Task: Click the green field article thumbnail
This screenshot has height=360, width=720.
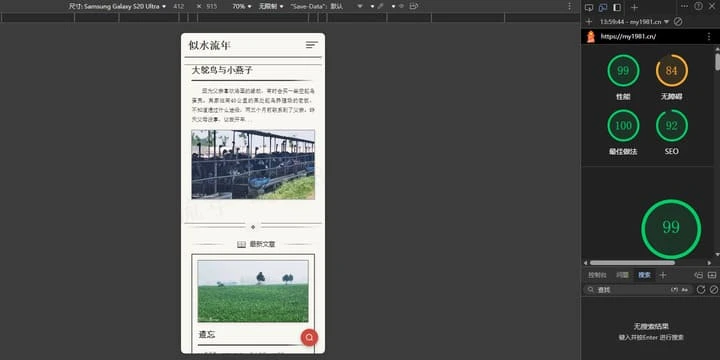Action: pyautogui.click(x=253, y=291)
